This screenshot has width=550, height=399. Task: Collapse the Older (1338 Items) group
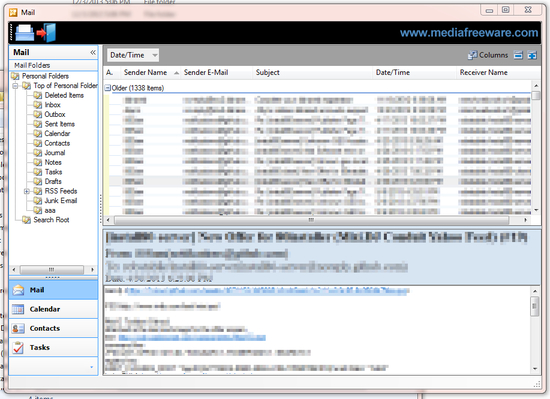point(108,88)
